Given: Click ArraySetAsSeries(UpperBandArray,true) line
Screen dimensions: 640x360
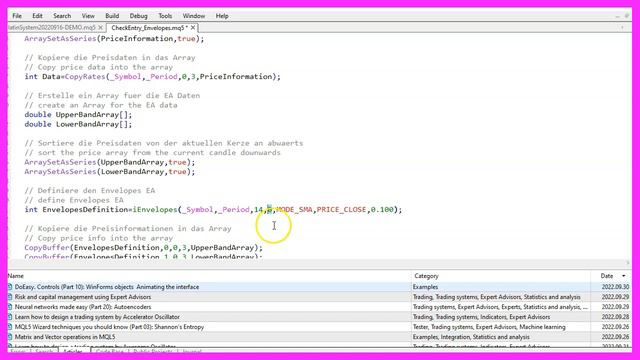Looking at the screenshot, I should click(x=110, y=162).
